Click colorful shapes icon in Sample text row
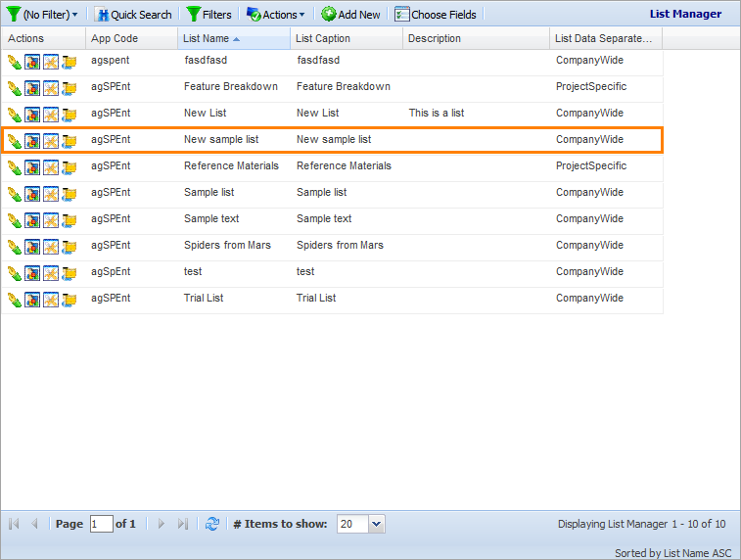 click(x=32, y=220)
